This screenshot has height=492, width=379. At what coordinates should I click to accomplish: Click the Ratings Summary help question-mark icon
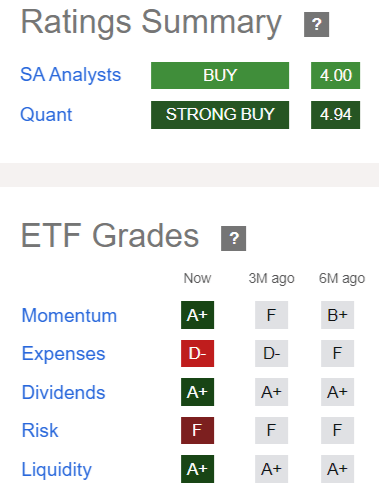(x=316, y=24)
